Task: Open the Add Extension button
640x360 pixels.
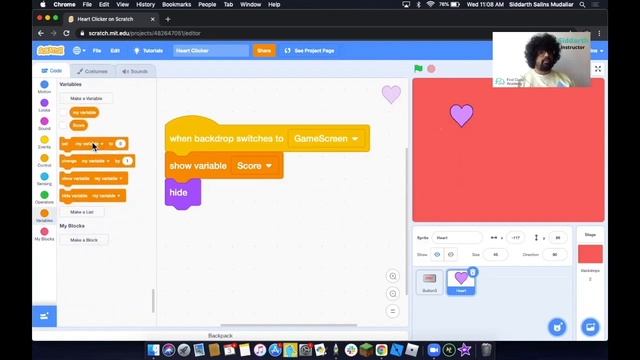Action: tap(44, 316)
